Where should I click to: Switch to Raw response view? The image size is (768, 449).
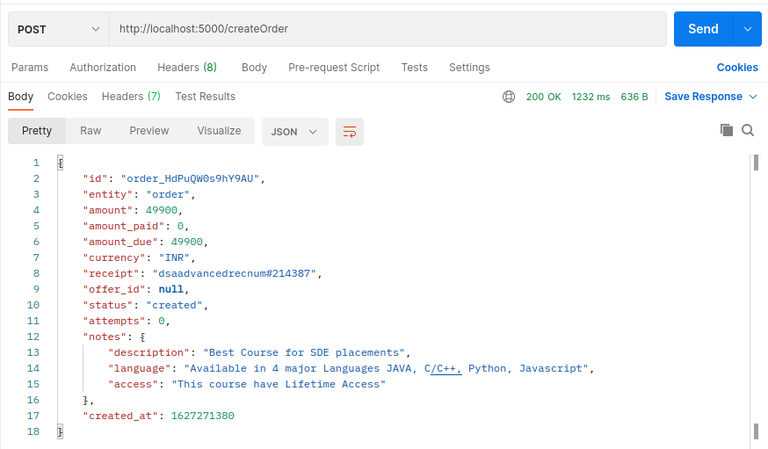click(91, 131)
